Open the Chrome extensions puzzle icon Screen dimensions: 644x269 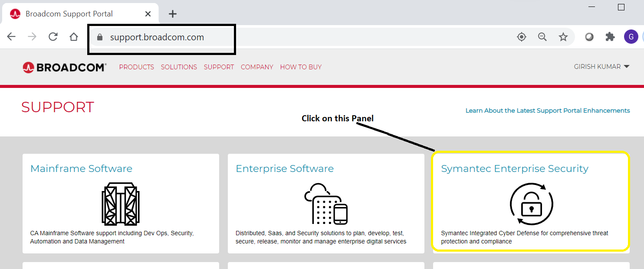610,37
